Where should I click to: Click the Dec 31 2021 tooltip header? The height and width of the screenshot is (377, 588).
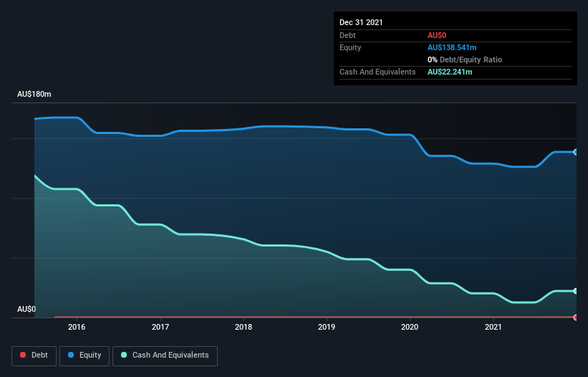pos(361,22)
